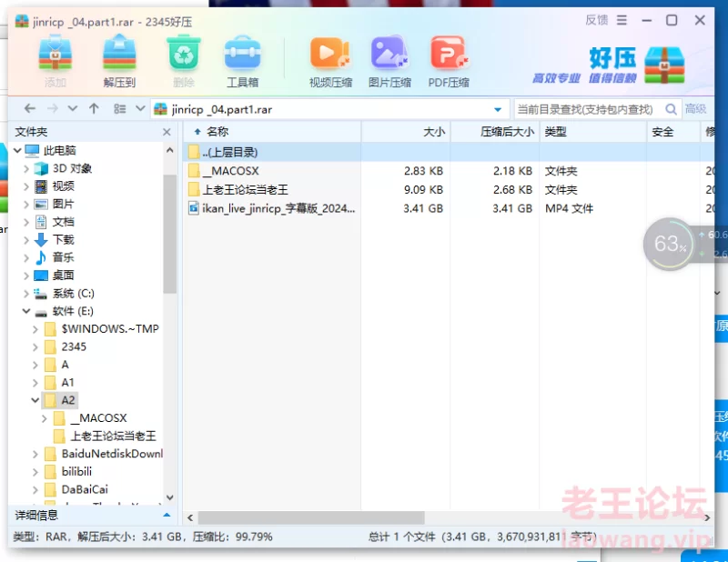The width and height of the screenshot is (728, 562).
Task: Select 图片 in folder tree
Action: [63, 204]
